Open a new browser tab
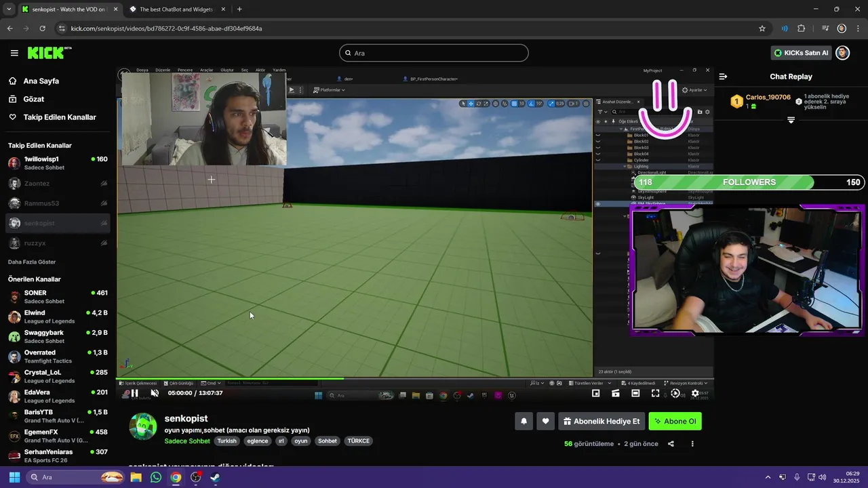Image resolution: width=868 pixels, height=488 pixels. (x=239, y=9)
